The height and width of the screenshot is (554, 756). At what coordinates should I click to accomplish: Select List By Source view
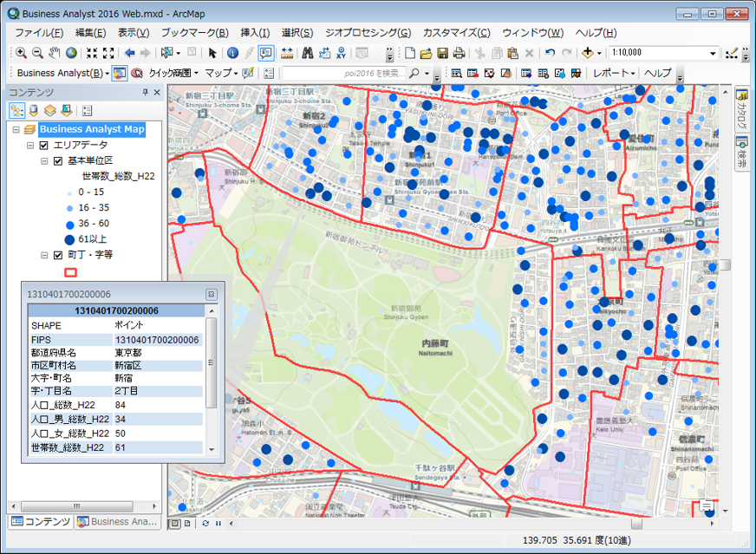[33, 111]
